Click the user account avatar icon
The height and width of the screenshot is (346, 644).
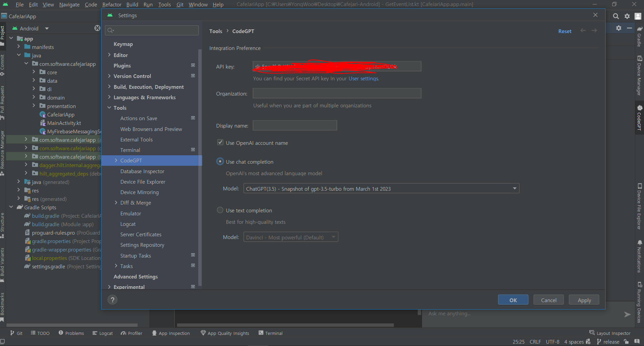[638, 16]
